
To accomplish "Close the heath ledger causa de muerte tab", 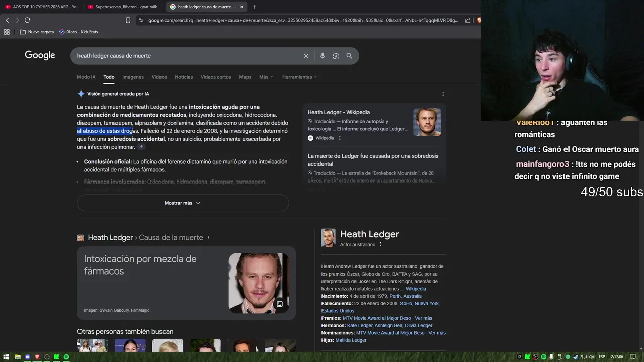I will pos(242,7).
